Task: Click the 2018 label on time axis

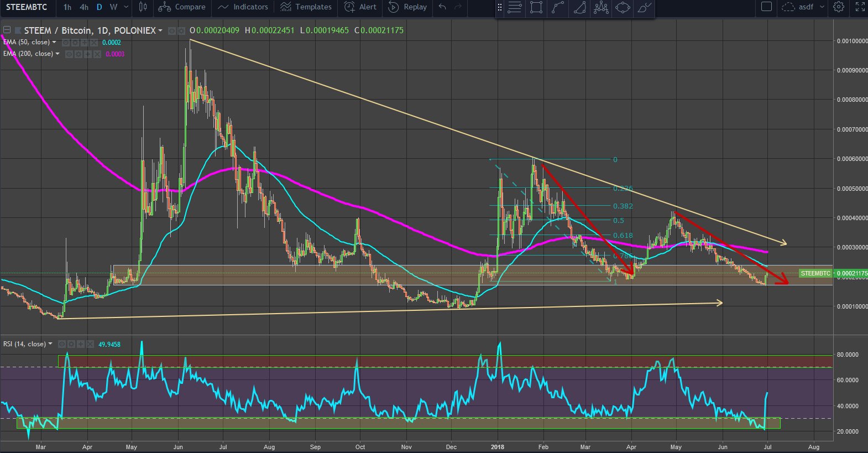Action: [x=496, y=446]
